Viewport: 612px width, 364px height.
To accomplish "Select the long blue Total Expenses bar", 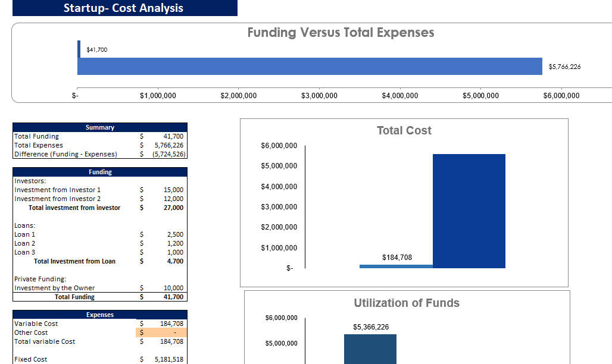I will (310, 67).
